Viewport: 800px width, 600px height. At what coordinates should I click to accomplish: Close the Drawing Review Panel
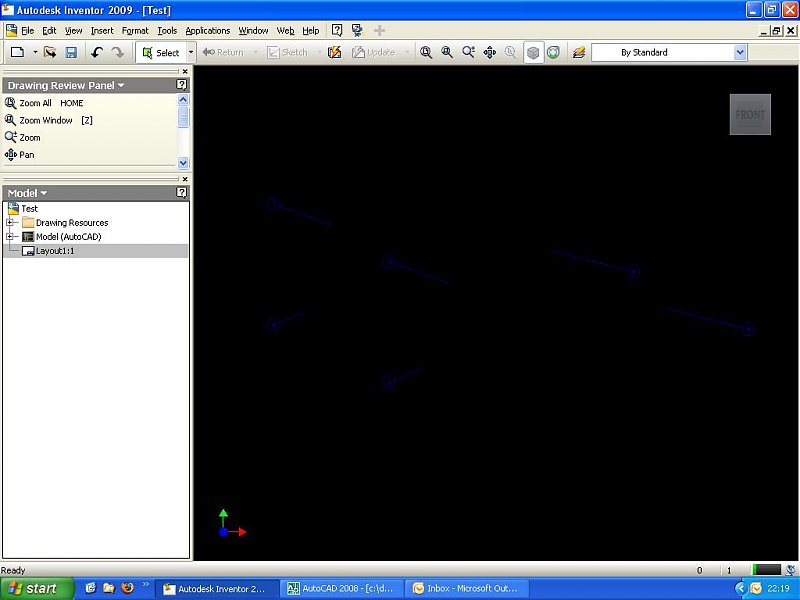pyautogui.click(x=185, y=71)
